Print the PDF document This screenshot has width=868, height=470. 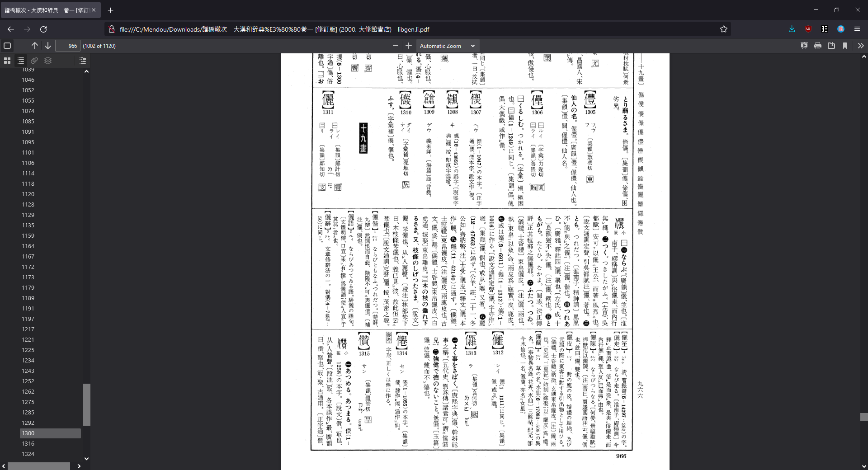pyautogui.click(x=817, y=46)
